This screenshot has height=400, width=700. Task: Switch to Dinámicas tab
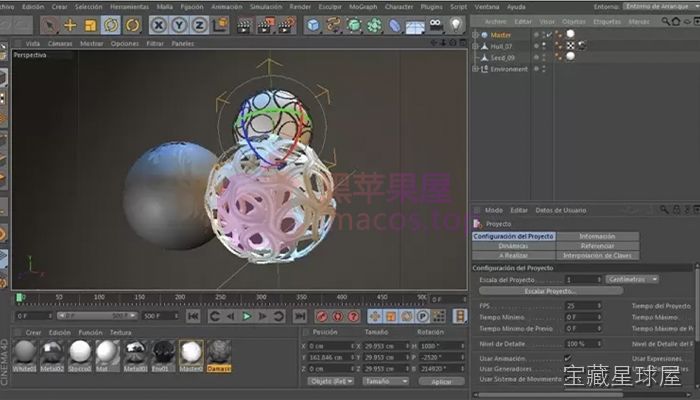[x=513, y=246]
